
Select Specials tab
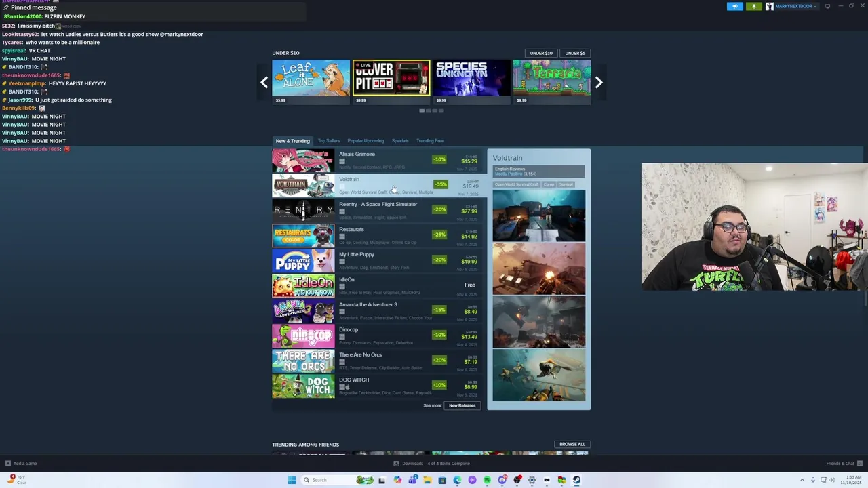400,141
